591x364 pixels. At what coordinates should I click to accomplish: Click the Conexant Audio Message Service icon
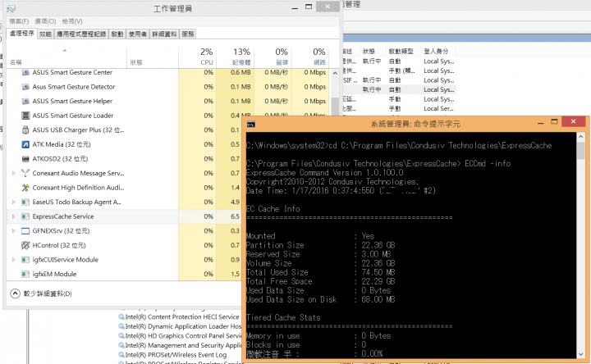click(x=25, y=173)
